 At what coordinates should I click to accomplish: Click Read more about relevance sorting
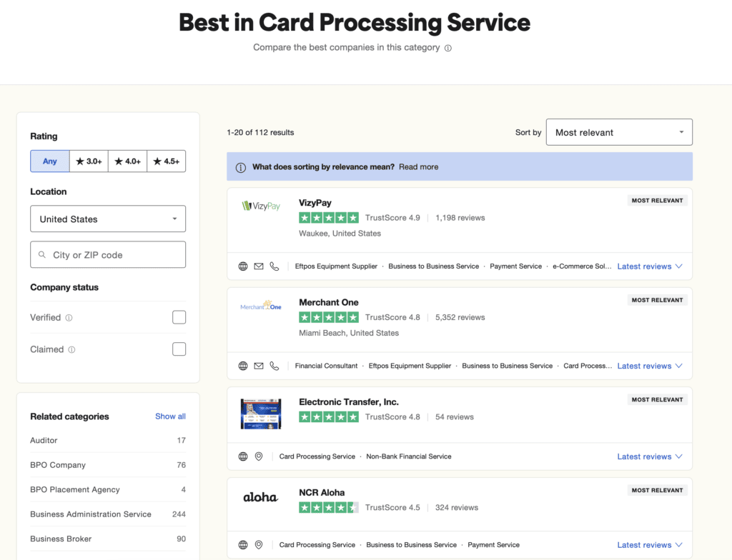pyautogui.click(x=418, y=167)
